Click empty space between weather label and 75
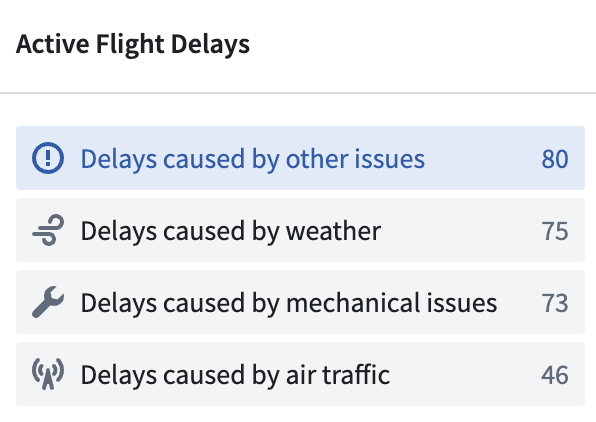Image resolution: width=596 pixels, height=422 pixels. click(461, 230)
